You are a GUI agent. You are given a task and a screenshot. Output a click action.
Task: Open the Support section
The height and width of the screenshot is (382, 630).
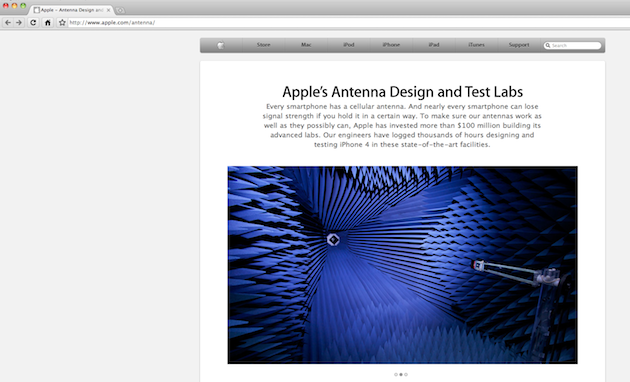[519, 45]
